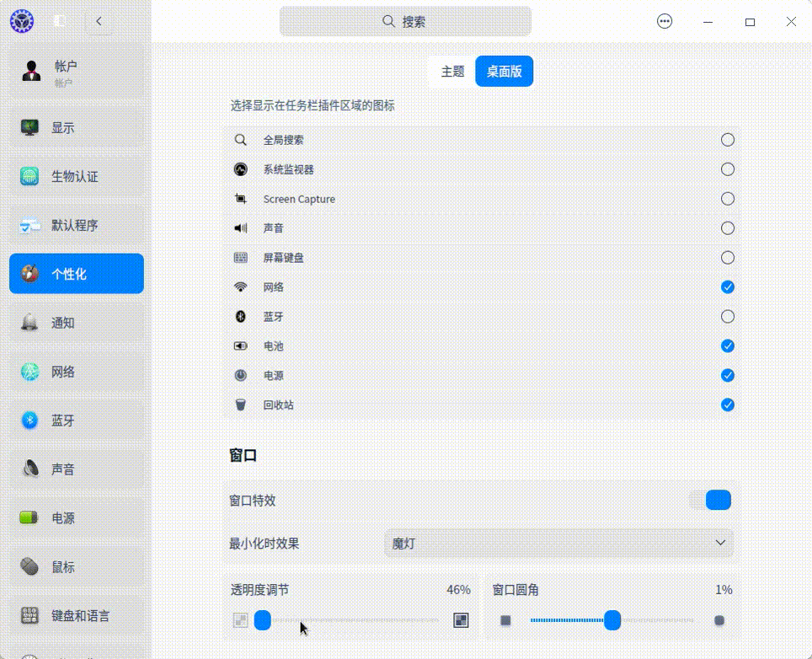This screenshot has width=812, height=659.
Task: Toggle off 窗口特效 window effects
Action: (x=710, y=500)
